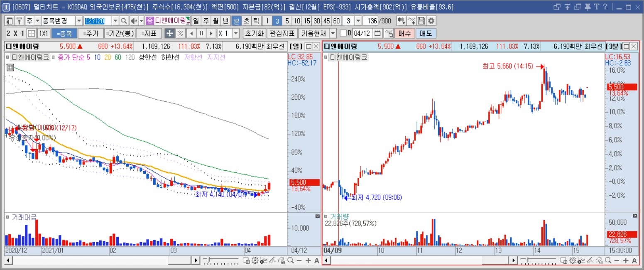This screenshot has height=270, width=644.
Task: Select the 틱 tick period tab
Action: tap(256, 21)
